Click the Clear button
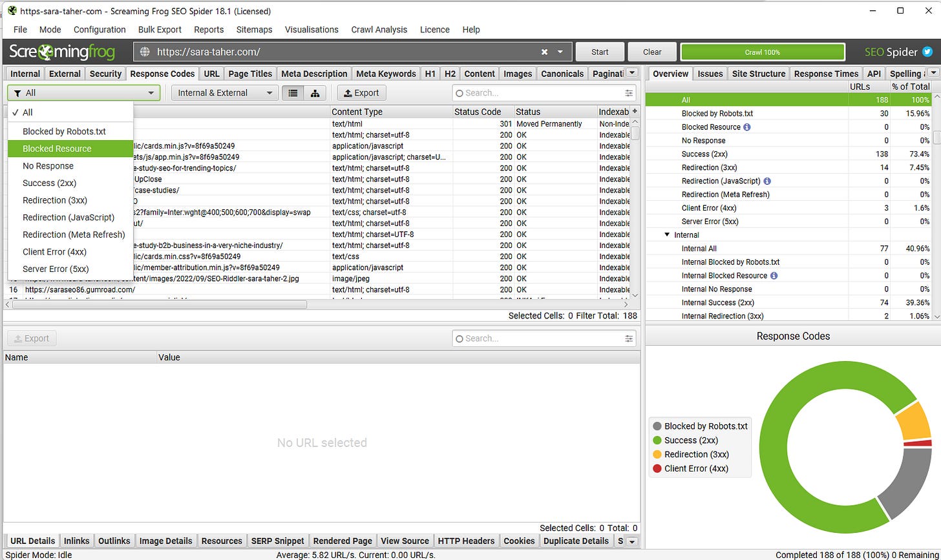This screenshot has height=560, width=941. 652,52
